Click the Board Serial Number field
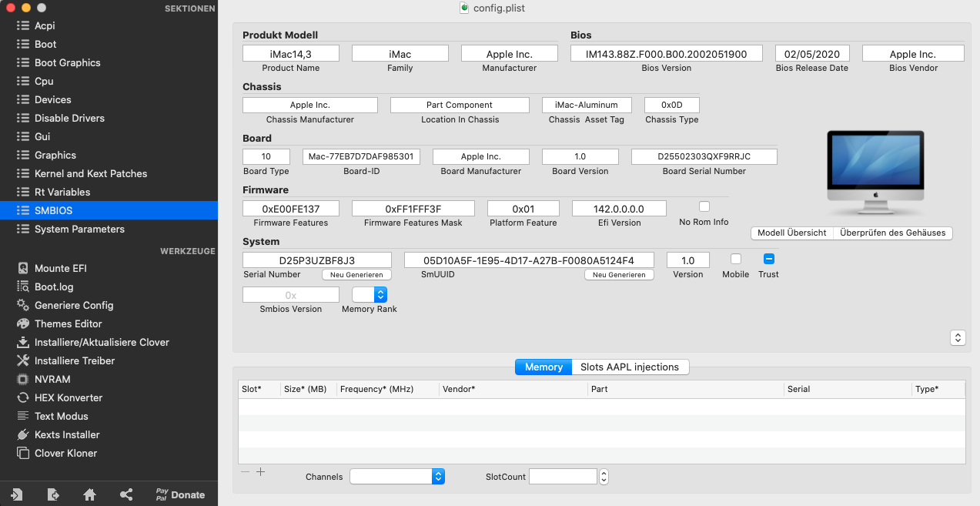The width and height of the screenshot is (980, 506). click(704, 156)
